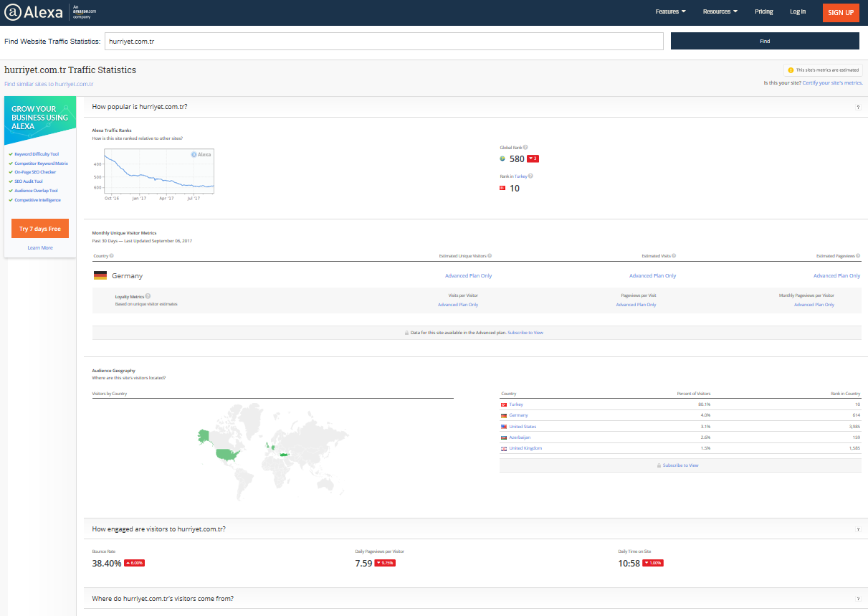Click the Turkey flag in country table
The width and height of the screenshot is (868, 616).
[504, 404]
